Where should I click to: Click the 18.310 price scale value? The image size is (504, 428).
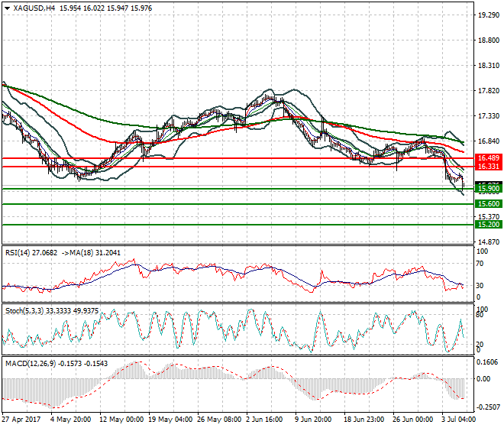489,65
